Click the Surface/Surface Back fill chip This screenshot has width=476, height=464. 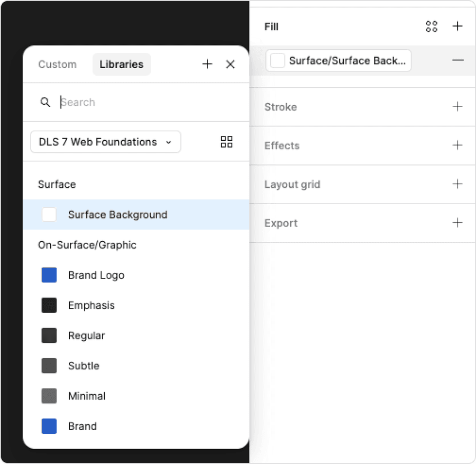tap(338, 60)
